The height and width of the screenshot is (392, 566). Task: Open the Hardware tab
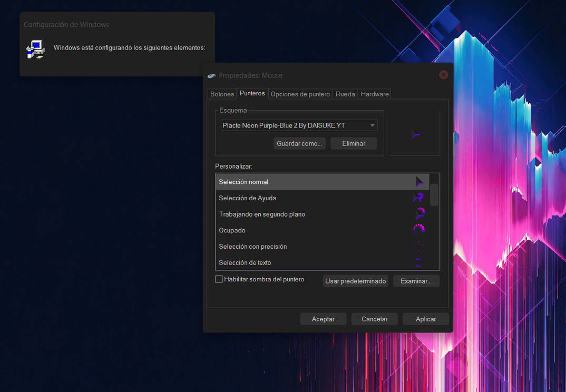point(374,94)
